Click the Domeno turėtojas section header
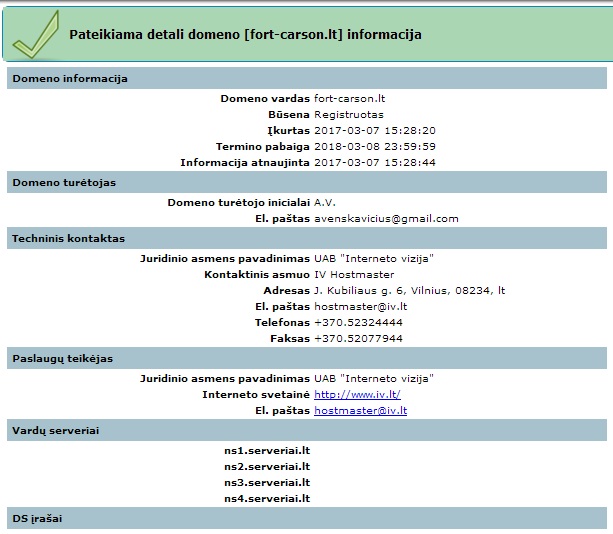Screen dimensions: 613x534 [307, 182]
